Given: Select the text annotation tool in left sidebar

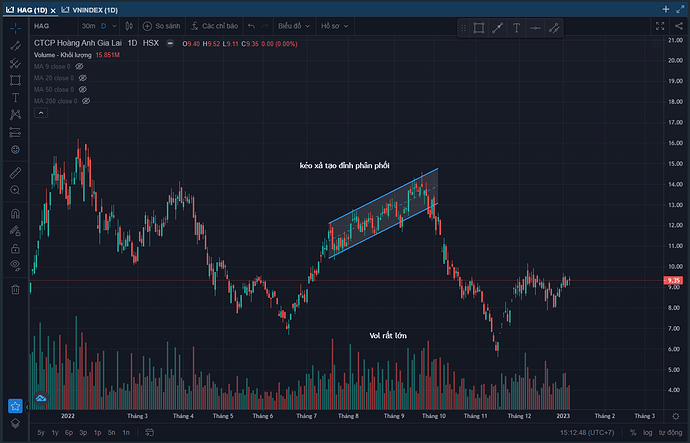Looking at the screenshot, I should 15,98.
